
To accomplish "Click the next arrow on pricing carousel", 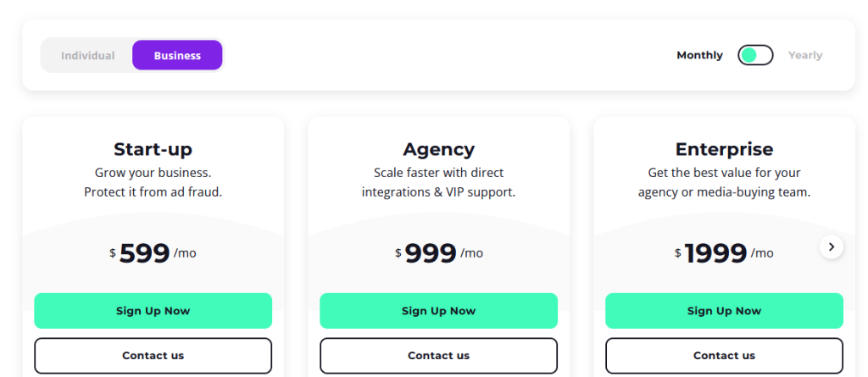I will tap(831, 247).
